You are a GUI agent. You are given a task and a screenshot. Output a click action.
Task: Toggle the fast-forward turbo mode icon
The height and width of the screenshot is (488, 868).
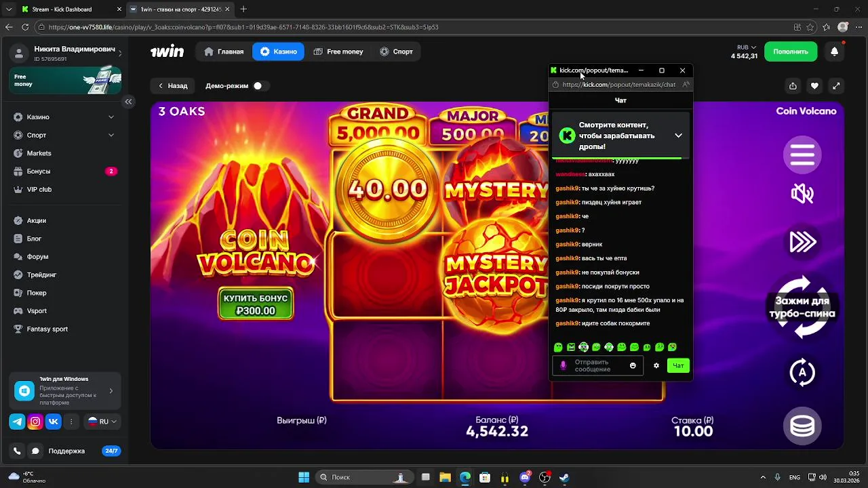click(x=802, y=242)
